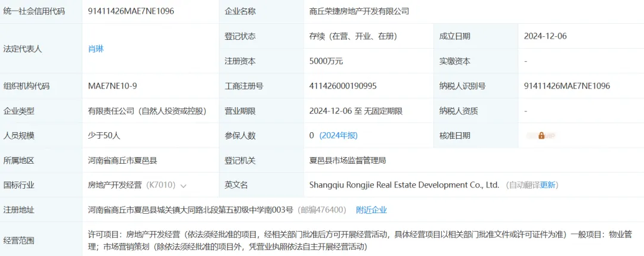Image resolution: width=644 pixels, height=256 pixels.
Task: Click region 河南省商丘市夏邑县
Action: pos(122,160)
